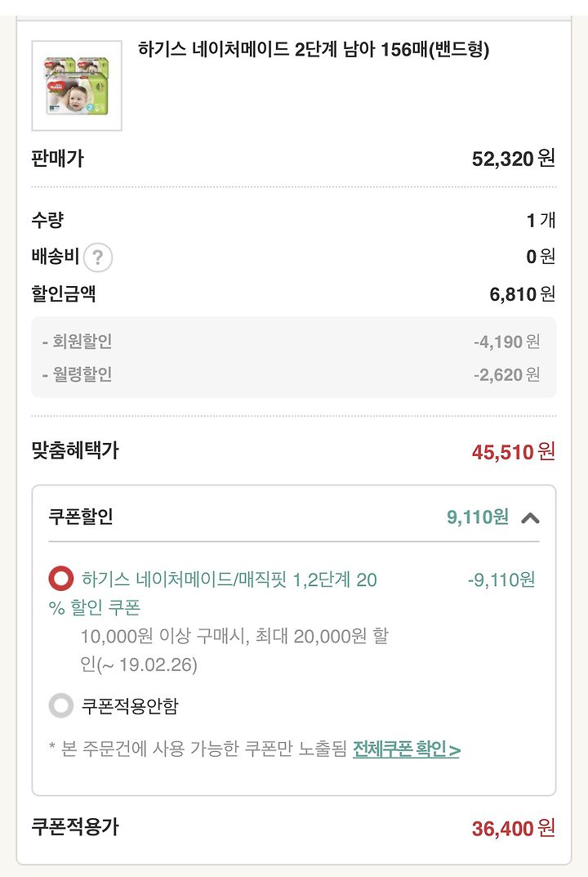Click the 쿠폰할인 section heading
The image size is (588, 877).
81,517
